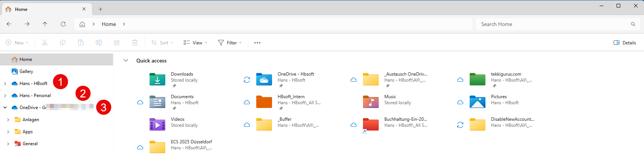Image resolution: width=644 pixels, height=155 pixels.
Task: Select the green tekkigurus.com folder
Action: click(478, 79)
